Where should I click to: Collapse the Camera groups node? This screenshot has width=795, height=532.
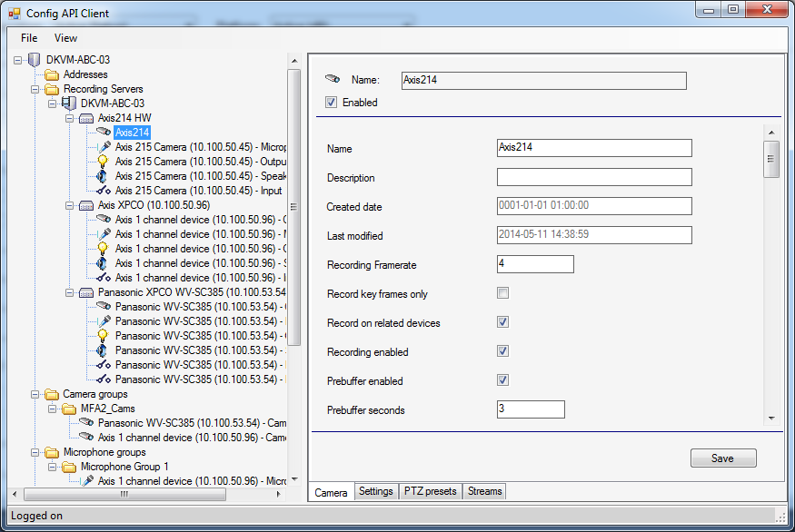pyautogui.click(x=35, y=395)
